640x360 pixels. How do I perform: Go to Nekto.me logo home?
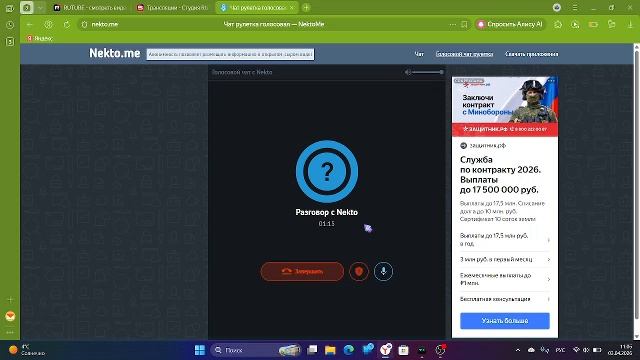(115, 53)
